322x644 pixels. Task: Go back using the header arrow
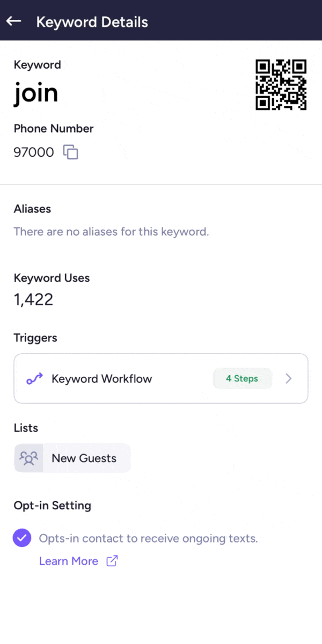coord(14,21)
